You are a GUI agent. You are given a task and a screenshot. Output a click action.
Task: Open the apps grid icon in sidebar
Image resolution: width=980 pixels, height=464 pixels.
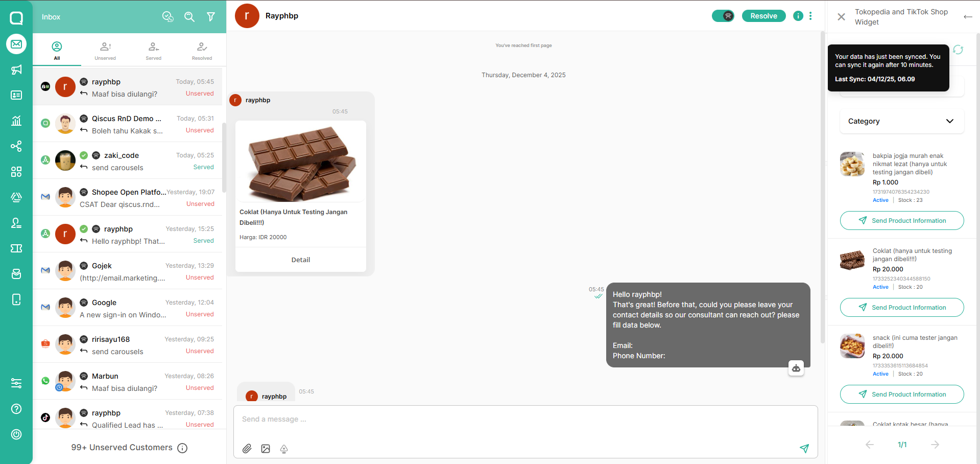pos(16,172)
